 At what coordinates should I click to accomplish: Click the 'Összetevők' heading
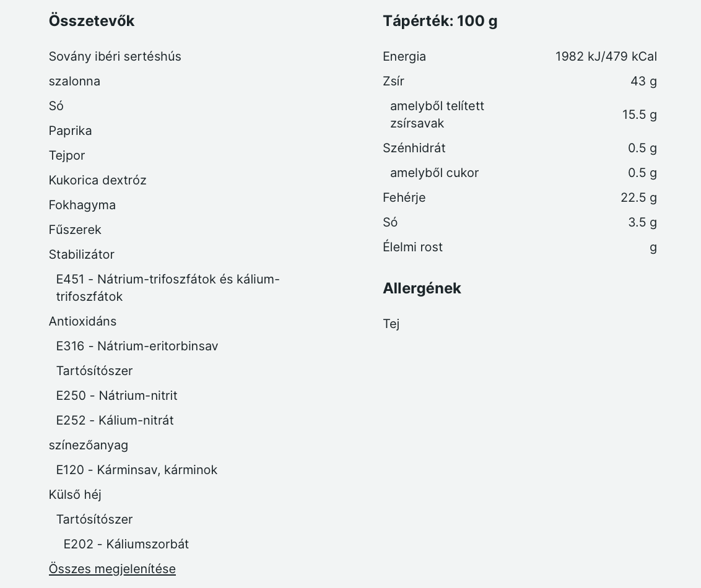click(92, 21)
